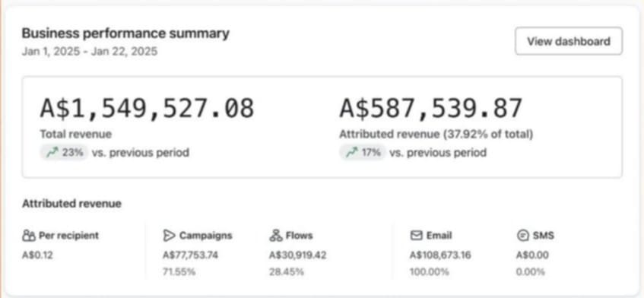Click the Campaigns value A$77,753.74
Screen dimensions: 644x298
point(190,255)
